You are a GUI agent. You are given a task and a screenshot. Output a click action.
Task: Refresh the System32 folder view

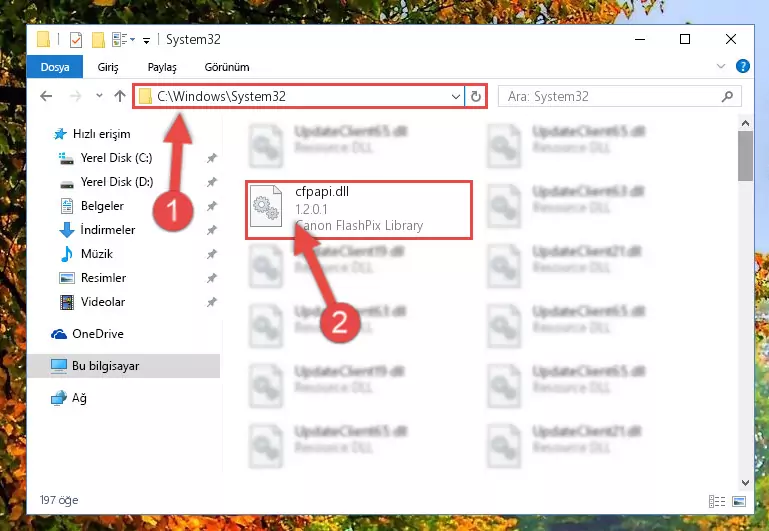coord(475,97)
